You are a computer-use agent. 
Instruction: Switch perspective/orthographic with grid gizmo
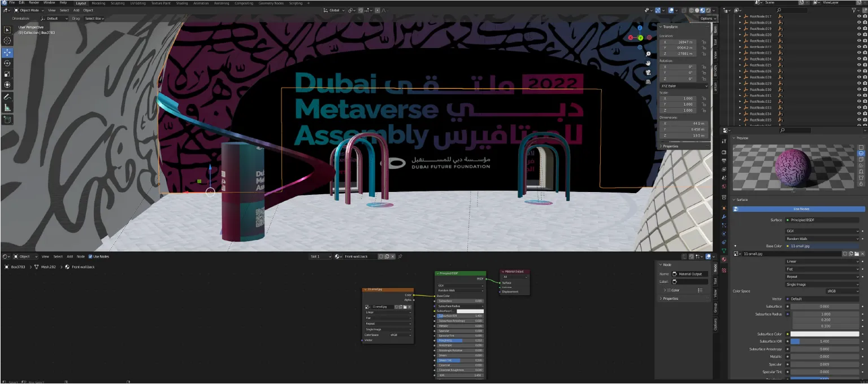tap(648, 81)
